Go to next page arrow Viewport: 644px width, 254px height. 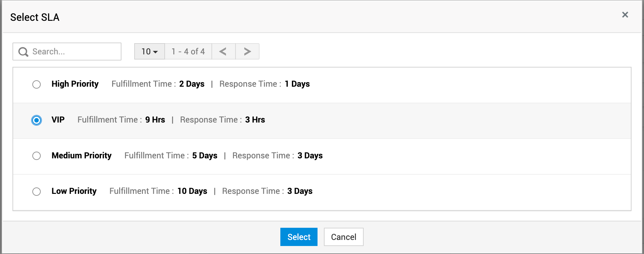(247, 52)
